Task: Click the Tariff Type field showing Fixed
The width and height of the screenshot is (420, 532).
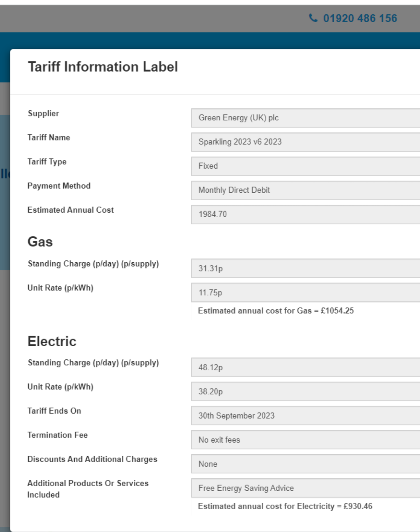Action: pyautogui.click(x=305, y=166)
